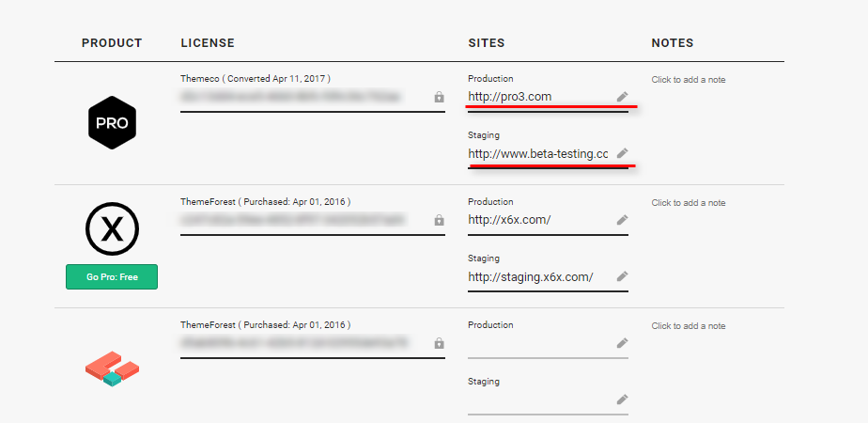The width and height of the screenshot is (868, 423).
Task: Click the black PRO hexagon logo
Action: point(112,123)
